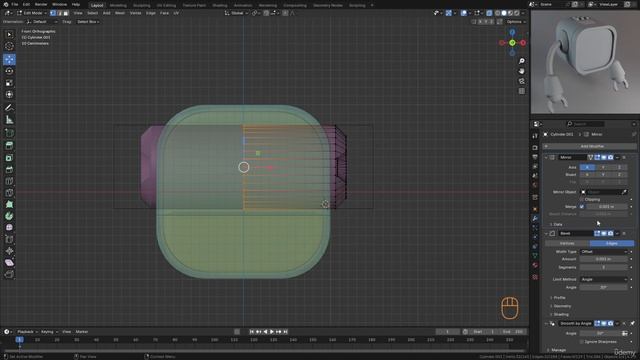Enable face select mode
640x360 pixels.
(x=66, y=13)
